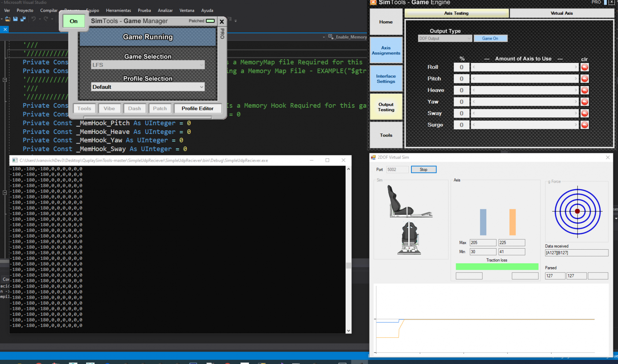The height and width of the screenshot is (364, 618).
Task: Reset the Heave axis using clr icon
Action: coord(584,90)
